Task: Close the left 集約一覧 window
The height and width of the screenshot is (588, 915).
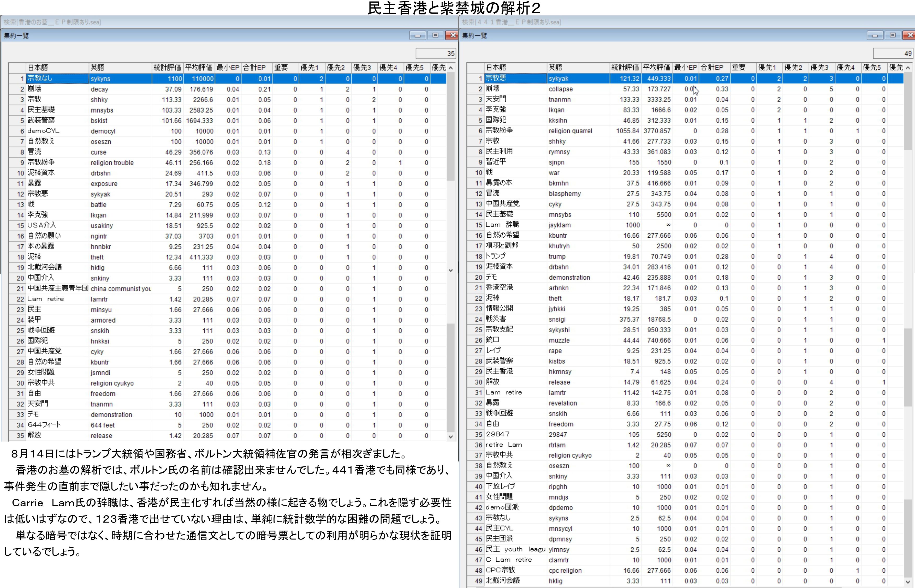Action: pos(453,35)
